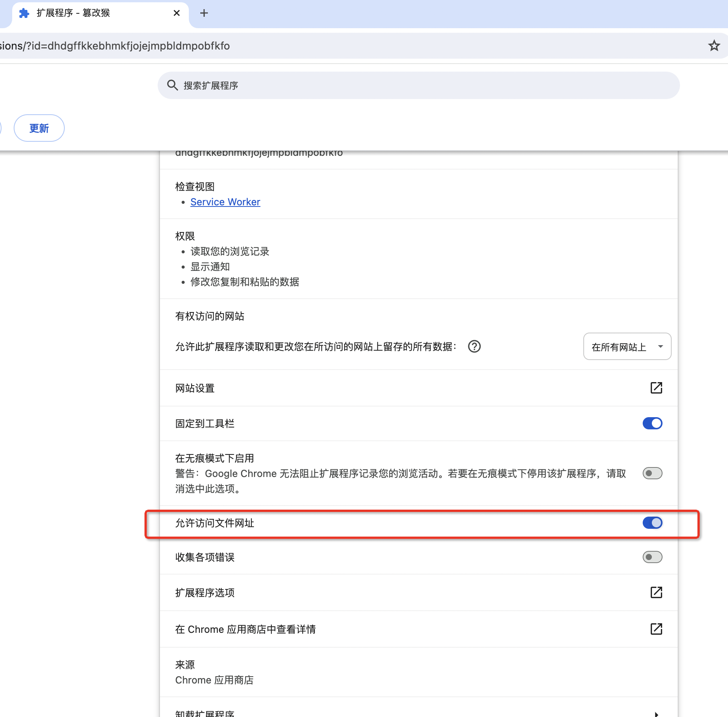Click the 修改您复制和粘贴的数据 permission text
728x717 pixels.
(x=245, y=282)
